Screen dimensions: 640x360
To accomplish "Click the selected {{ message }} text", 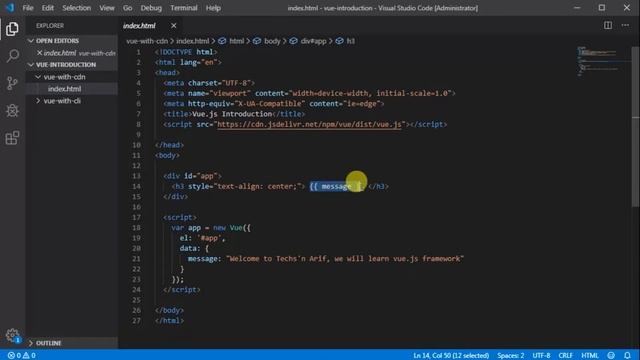I will (x=336, y=187).
